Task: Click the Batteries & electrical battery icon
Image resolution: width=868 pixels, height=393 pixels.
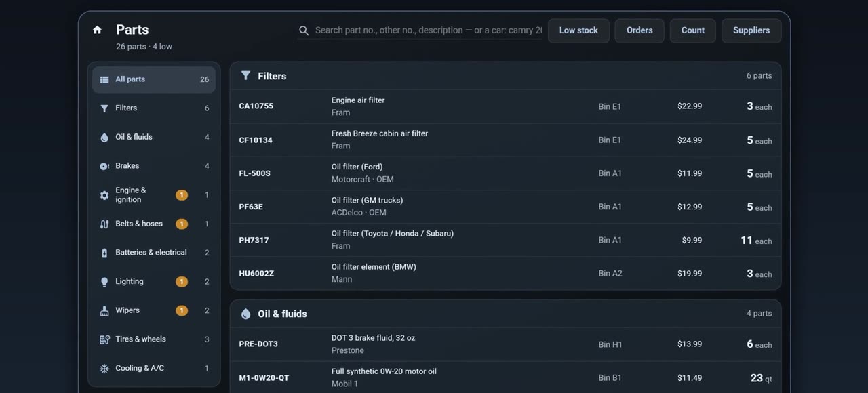Action: coord(104,253)
